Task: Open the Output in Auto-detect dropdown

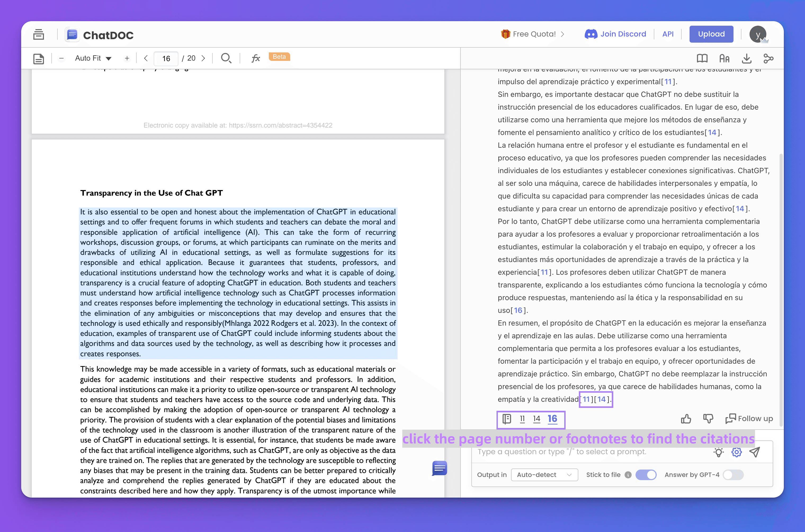Action: pos(544,475)
